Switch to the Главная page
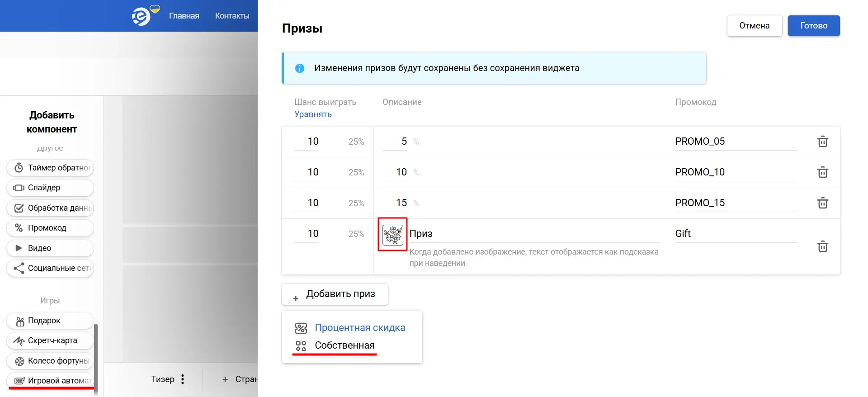This screenshot has height=397, width=868. [x=184, y=15]
